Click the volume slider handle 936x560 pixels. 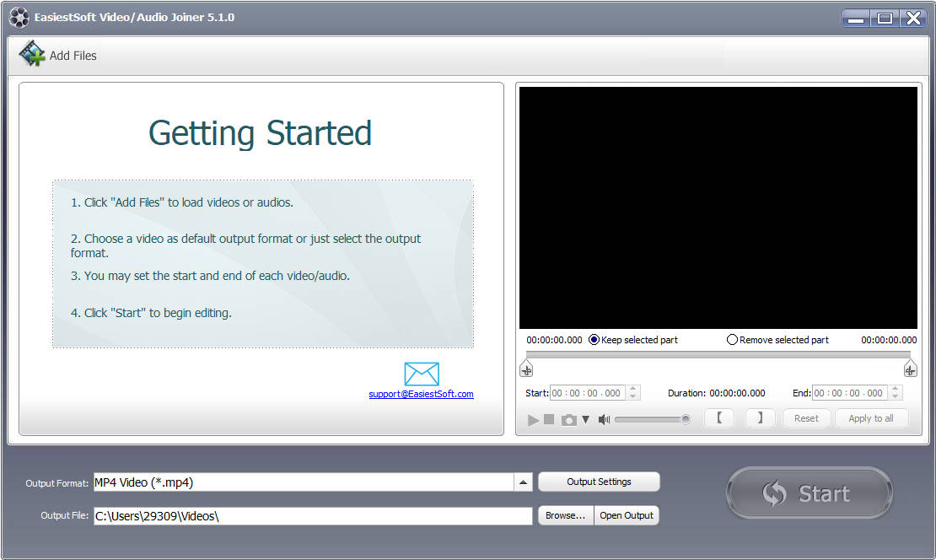tap(686, 419)
